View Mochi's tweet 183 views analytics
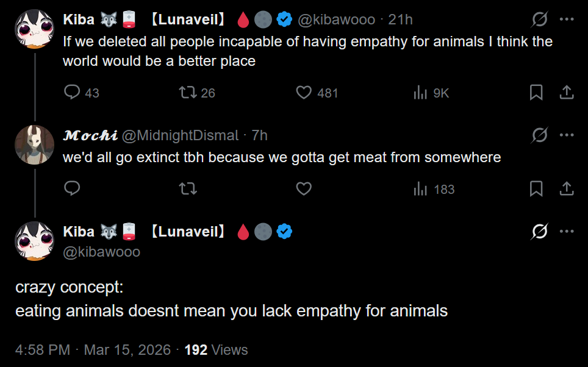This screenshot has height=367, width=588. 420,189
